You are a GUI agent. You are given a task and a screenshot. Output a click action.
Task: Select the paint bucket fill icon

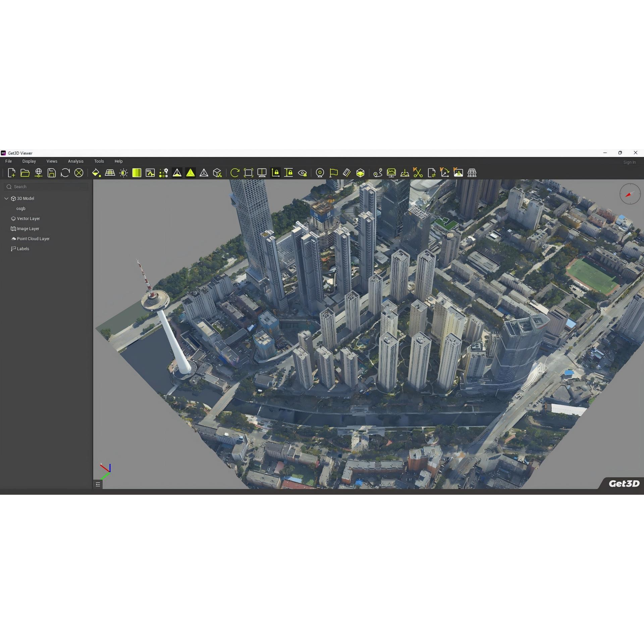[96, 173]
